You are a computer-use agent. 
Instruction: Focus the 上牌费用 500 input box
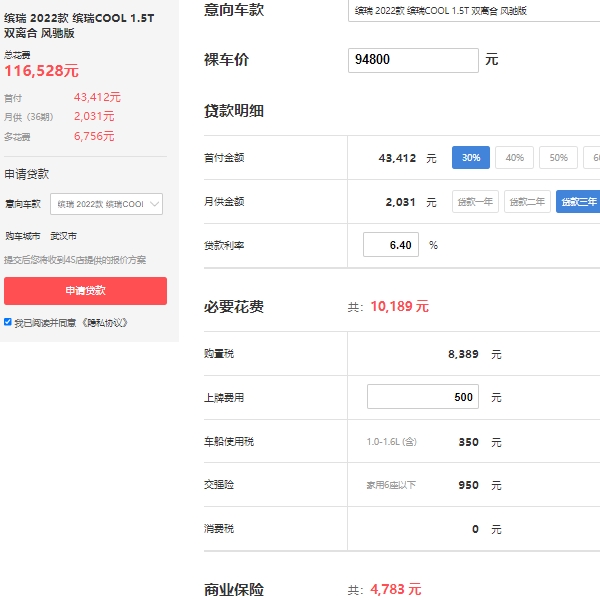422,397
